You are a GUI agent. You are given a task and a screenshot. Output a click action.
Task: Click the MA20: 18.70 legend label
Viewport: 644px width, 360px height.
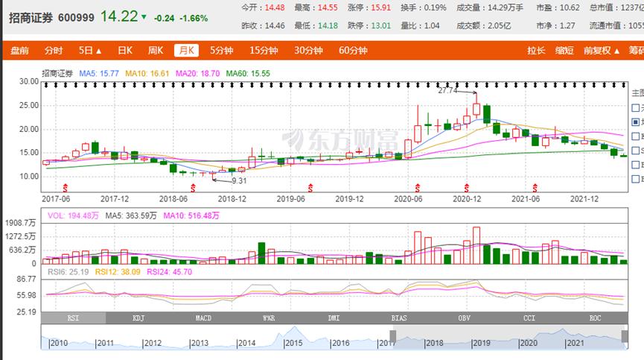pos(197,74)
